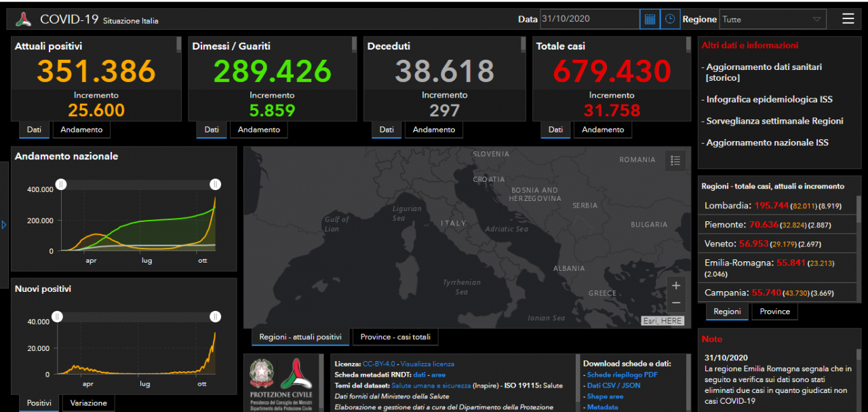
Task: Click the clock time icon beside date
Action: 670,19
